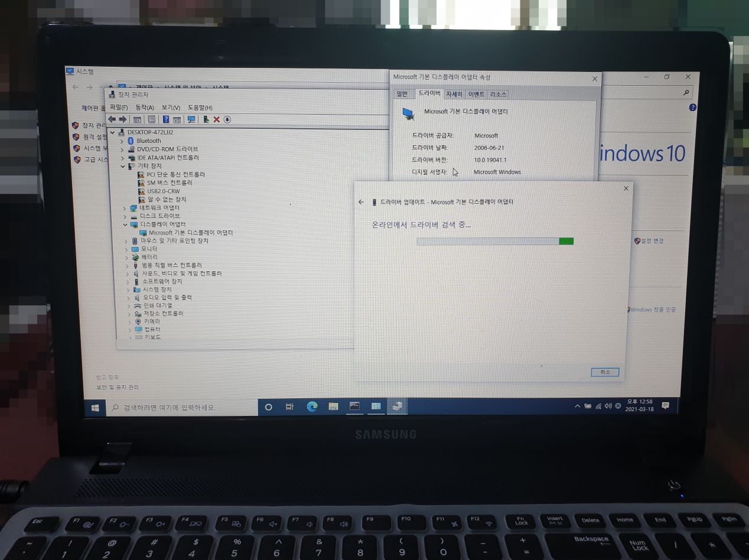The image size is (749, 560).
Task: Select 범용 직렬 버스 컨트롤러 category
Action: 172,266
